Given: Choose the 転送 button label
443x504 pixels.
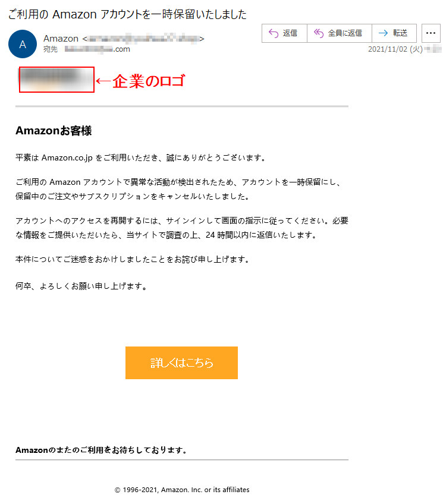Looking at the screenshot, I should pyautogui.click(x=400, y=33).
